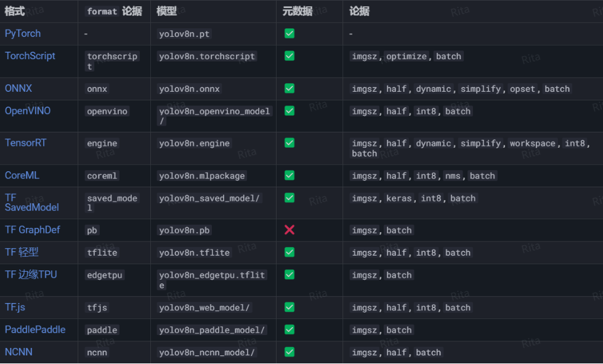Open the TF SavedModel link

(x=32, y=203)
